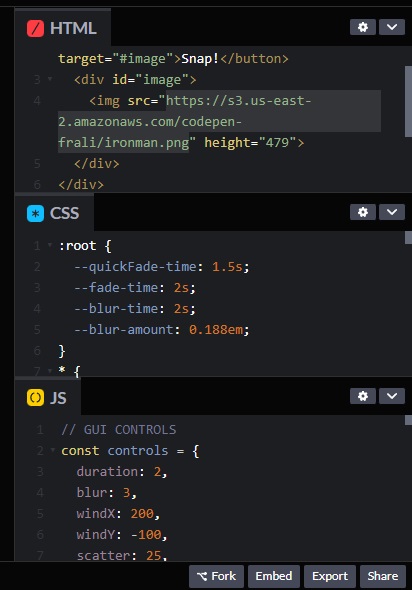Open the Embed option
The width and height of the screenshot is (412, 590).
tap(274, 576)
